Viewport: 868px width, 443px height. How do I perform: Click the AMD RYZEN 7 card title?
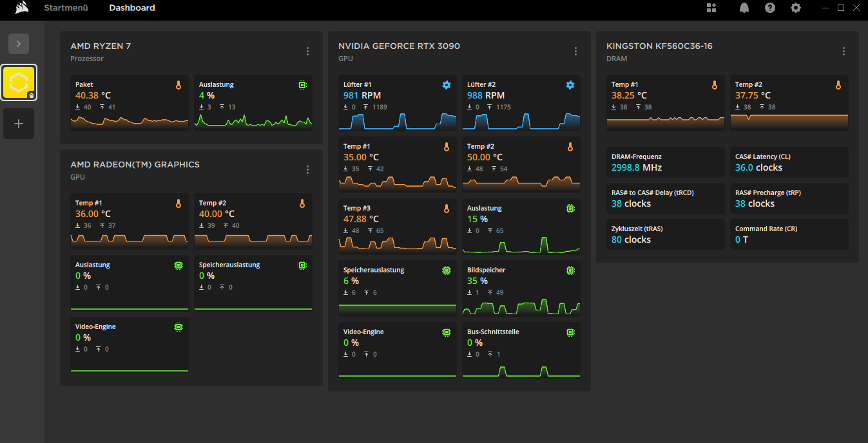[101, 46]
